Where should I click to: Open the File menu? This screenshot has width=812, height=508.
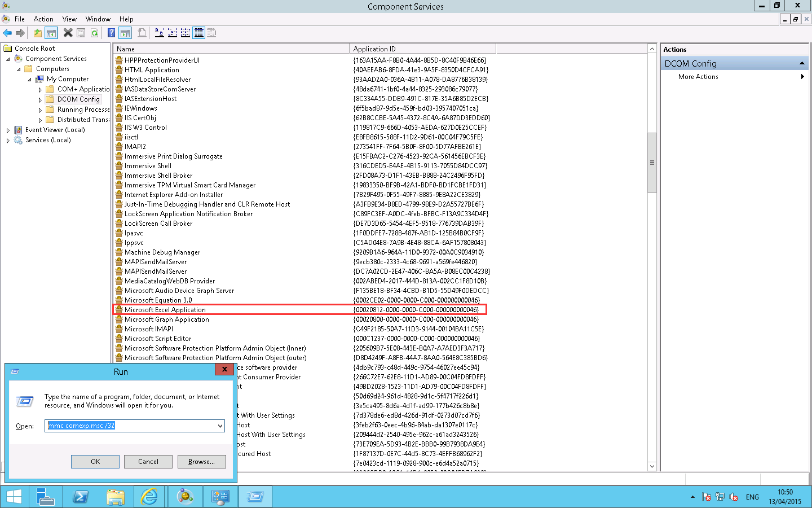[20, 19]
